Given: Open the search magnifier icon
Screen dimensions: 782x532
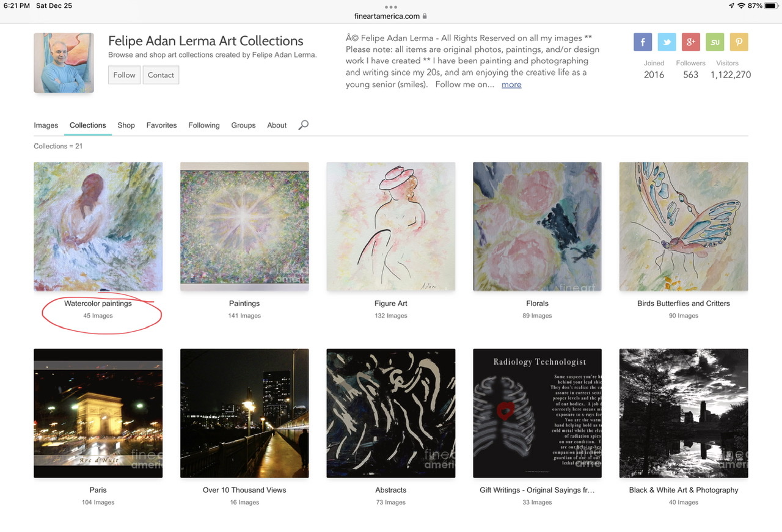Looking at the screenshot, I should [x=303, y=125].
